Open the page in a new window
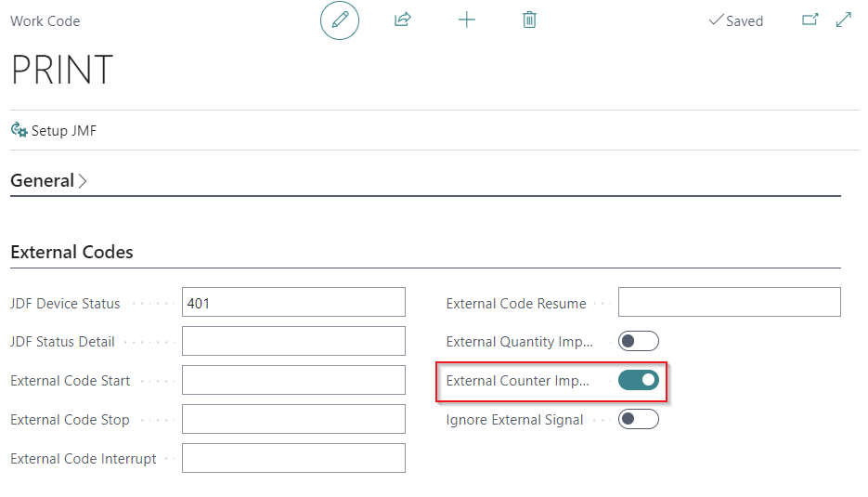This screenshot has height=497, width=868. pos(810,20)
